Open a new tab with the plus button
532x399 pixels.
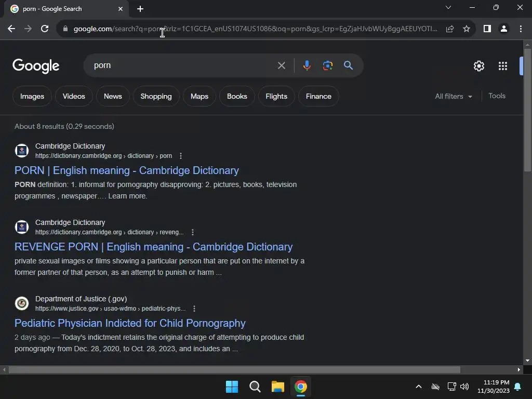pos(140,9)
